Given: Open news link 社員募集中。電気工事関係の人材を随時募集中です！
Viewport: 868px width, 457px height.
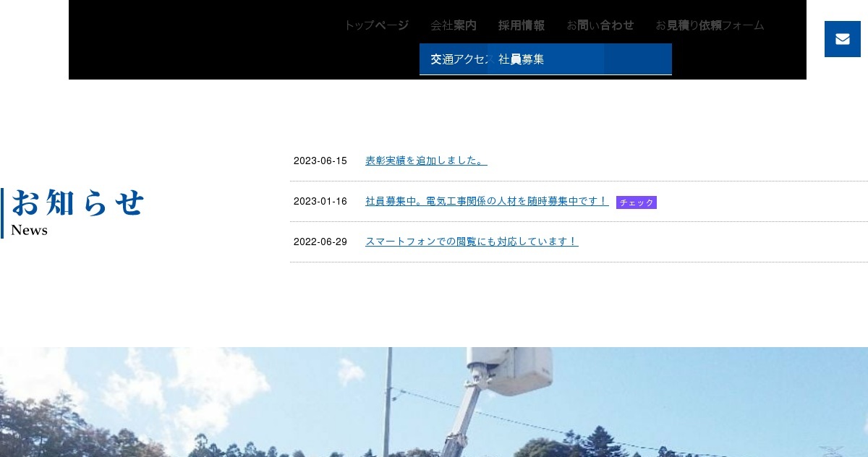Looking at the screenshot, I should click(x=487, y=201).
